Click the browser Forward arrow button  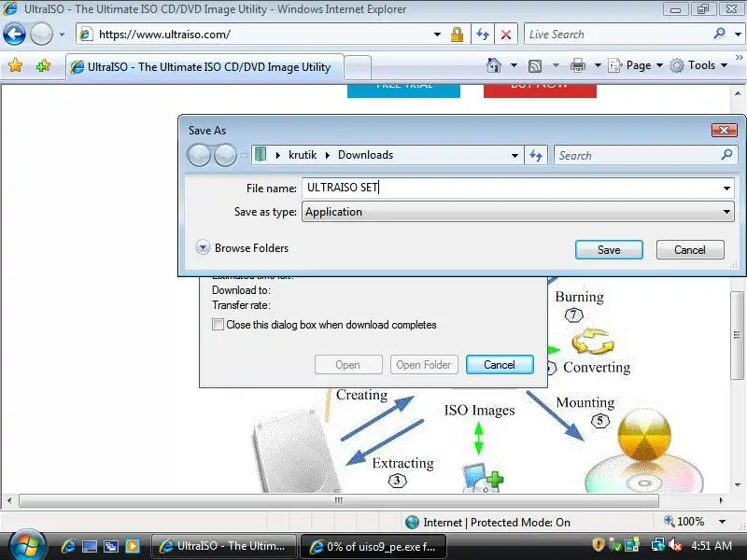coord(41,35)
